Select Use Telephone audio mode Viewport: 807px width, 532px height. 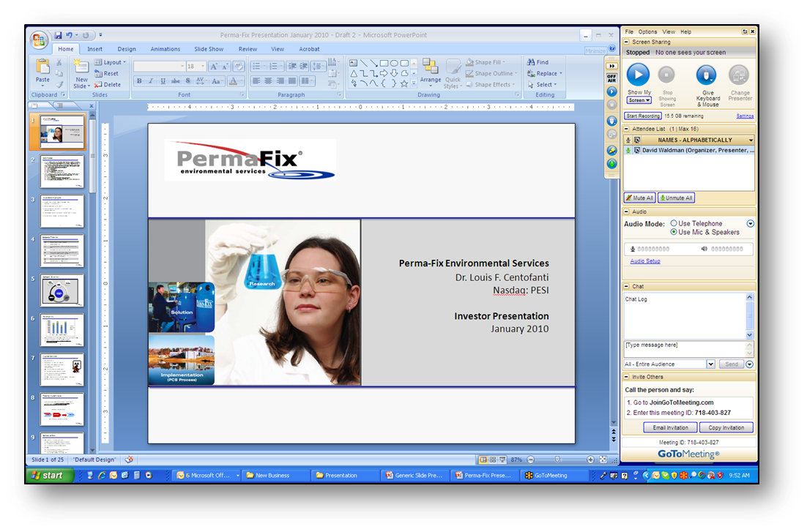click(674, 223)
